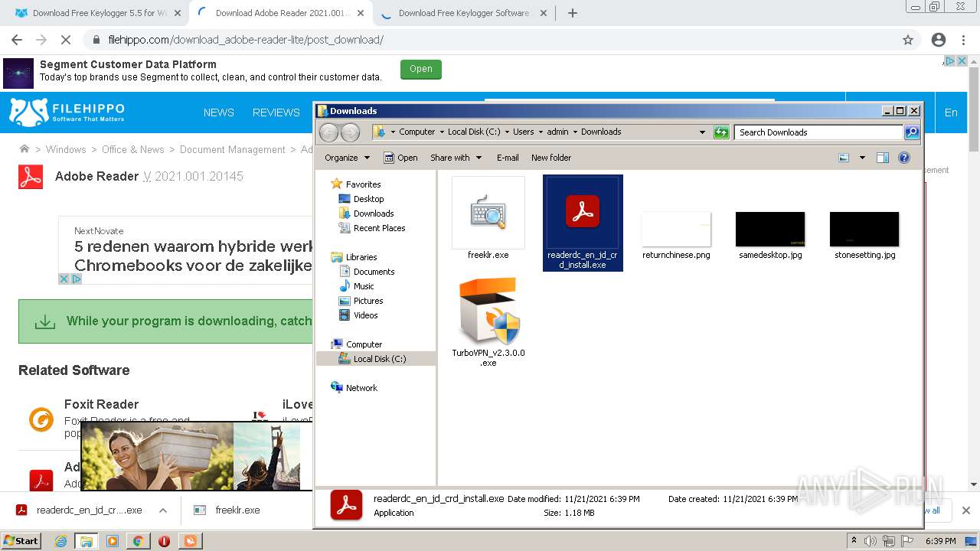The width and height of the screenshot is (980, 551).
Task: Open the Organize dropdown menu
Action: [x=348, y=158]
